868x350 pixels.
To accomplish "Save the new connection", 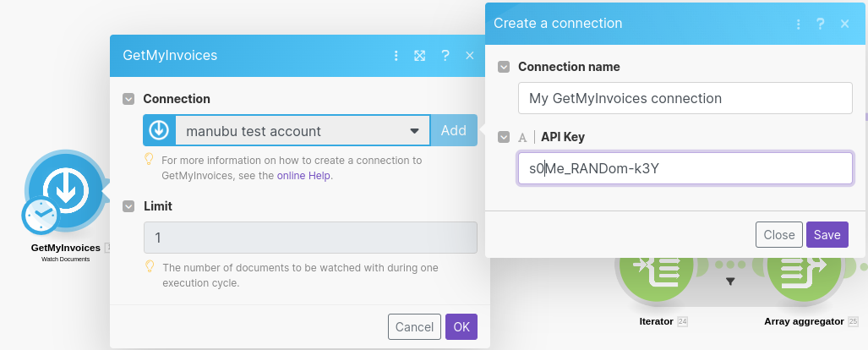I will (827, 235).
